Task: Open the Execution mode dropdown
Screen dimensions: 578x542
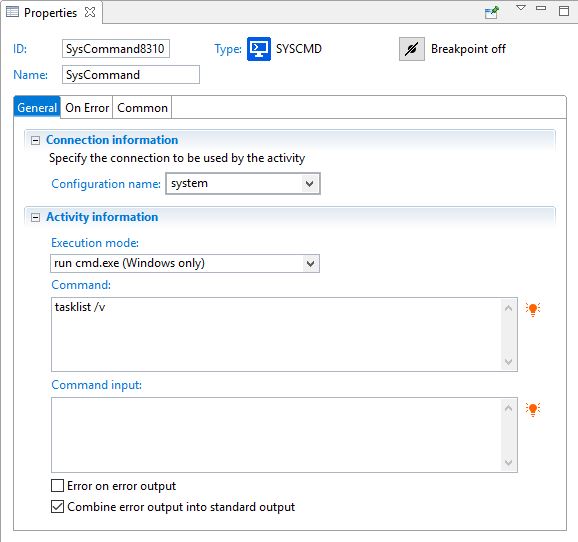Action: 311,264
